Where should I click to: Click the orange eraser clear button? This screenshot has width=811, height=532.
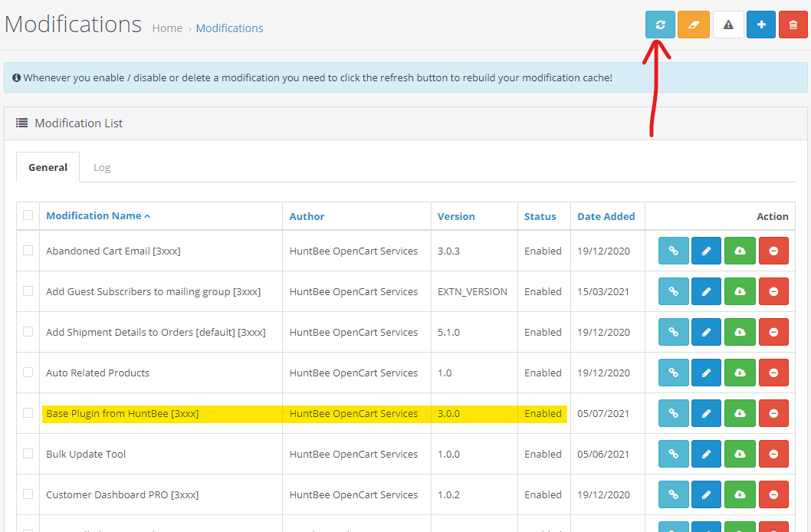[694, 25]
